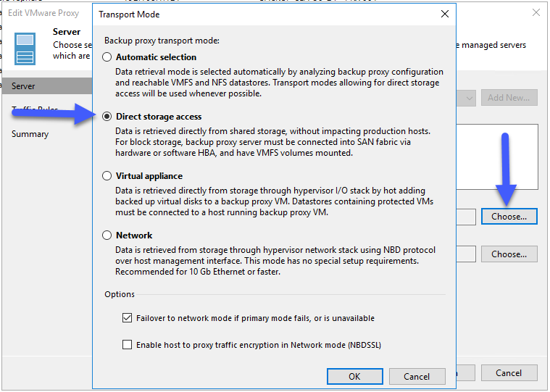Click OK in the Transport Mode dialog
This screenshot has width=550, height=392.
(354, 376)
